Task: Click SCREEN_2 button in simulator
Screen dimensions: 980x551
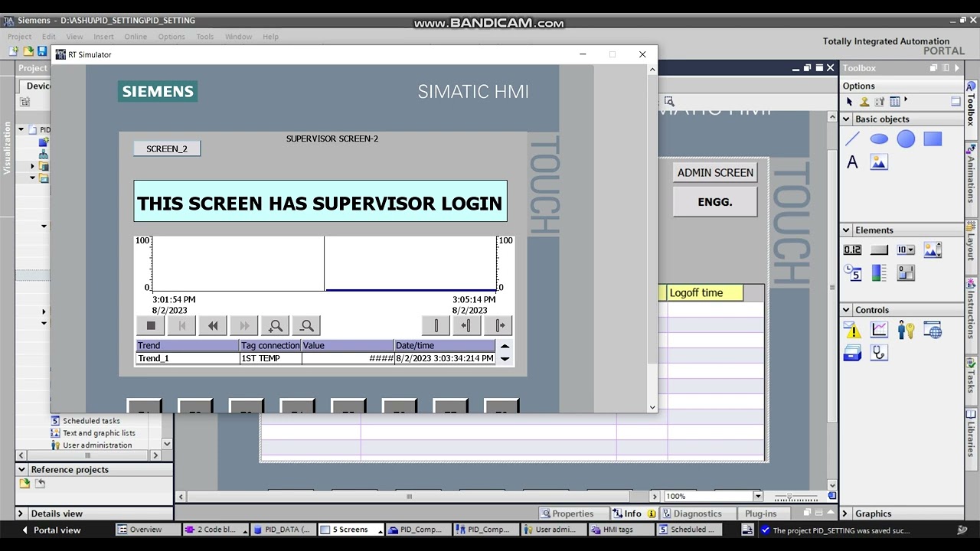Action: click(x=167, y=148)
